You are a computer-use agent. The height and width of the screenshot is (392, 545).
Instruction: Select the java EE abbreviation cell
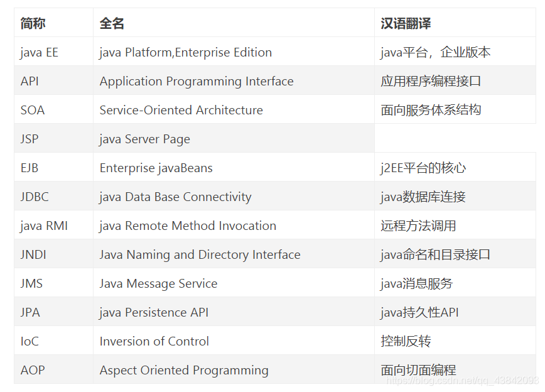(53, 52)
